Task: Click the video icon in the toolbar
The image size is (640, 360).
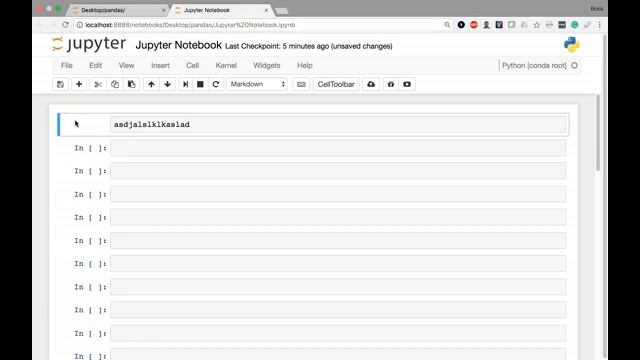Action: coord(407,84)
